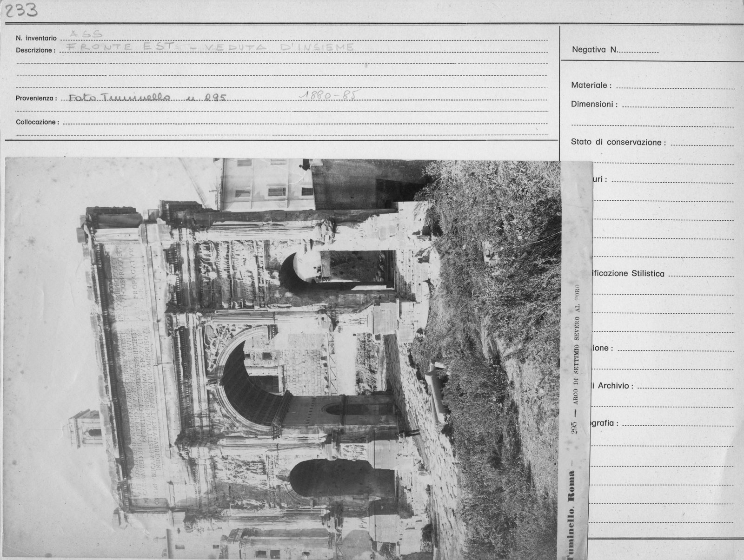This screenshot has height=560, width=744.
Task: Select the 'N. inventario' field label
Action: click(36, 38)
